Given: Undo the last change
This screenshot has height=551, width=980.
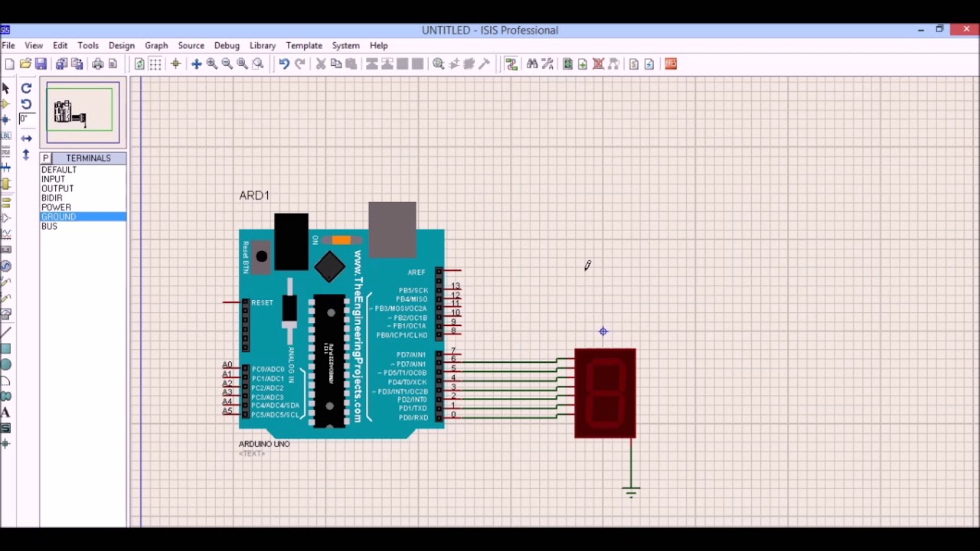Looking at the screenshot, I should (x=284, y=64).
